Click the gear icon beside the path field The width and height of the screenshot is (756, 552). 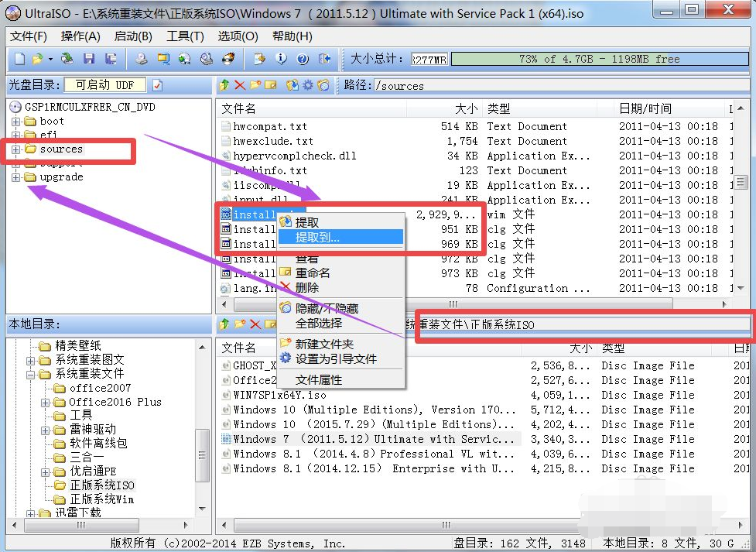308,85
